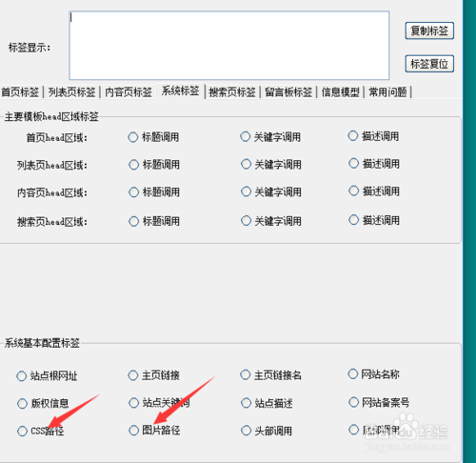The height and width of the screenshot is (463, 476).
Task: Open the 留言板标签 tab
Action: click(288, 92)
